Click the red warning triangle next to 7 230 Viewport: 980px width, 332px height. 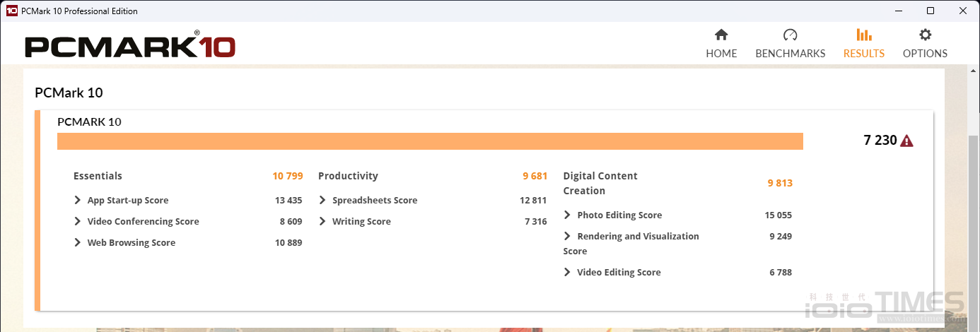click(906, 141)
